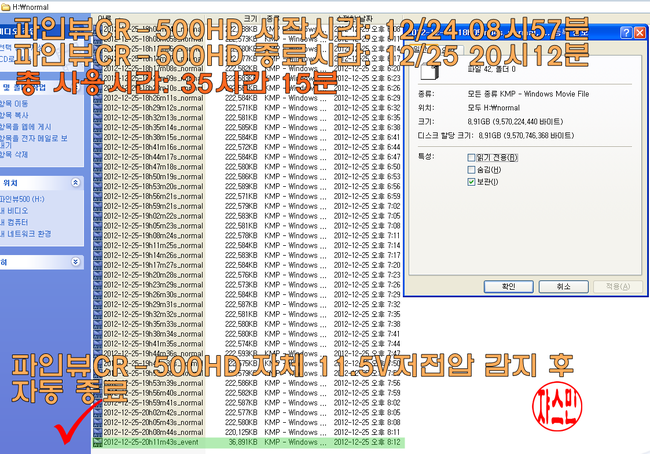Select the file icon for 2012-12-25-19h02m22s_normal

97,216
